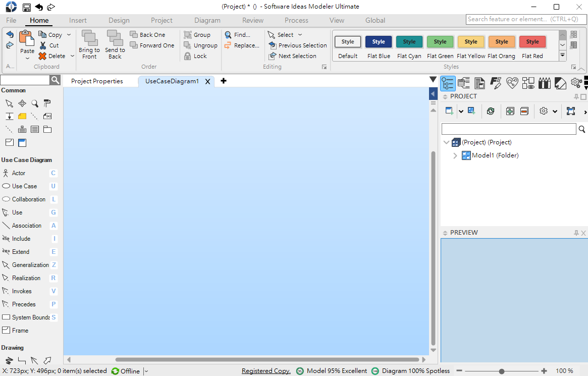Apply the Flat Blue style swatch
Viewport: 588px width, 376px height.
pos(379,41)
